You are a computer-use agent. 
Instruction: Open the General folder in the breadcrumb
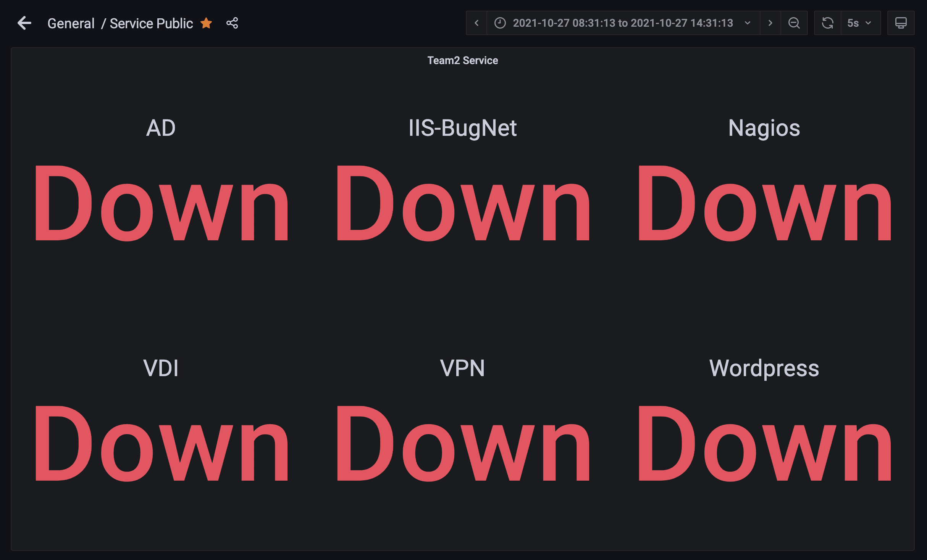[71, 23]
